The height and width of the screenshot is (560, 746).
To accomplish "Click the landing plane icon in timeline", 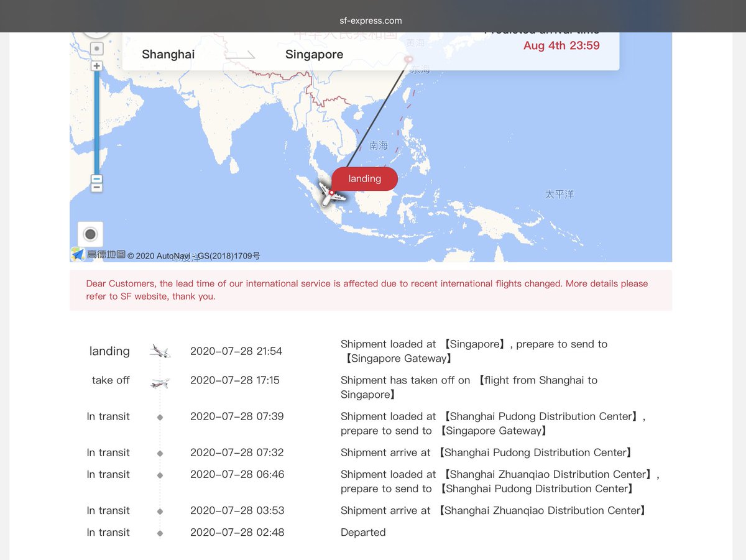I will point(160,351).
